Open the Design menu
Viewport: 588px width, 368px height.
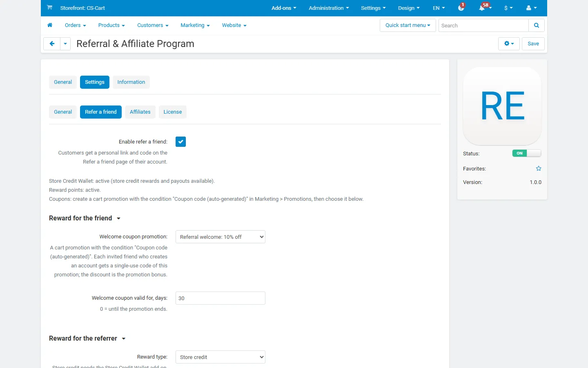point(409,8)
